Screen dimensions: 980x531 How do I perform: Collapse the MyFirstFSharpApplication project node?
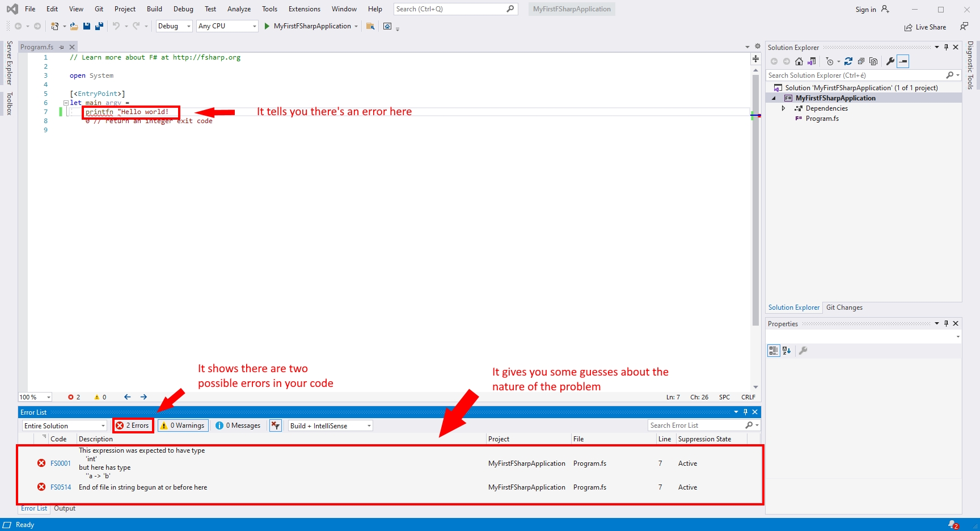pos(774,98)
